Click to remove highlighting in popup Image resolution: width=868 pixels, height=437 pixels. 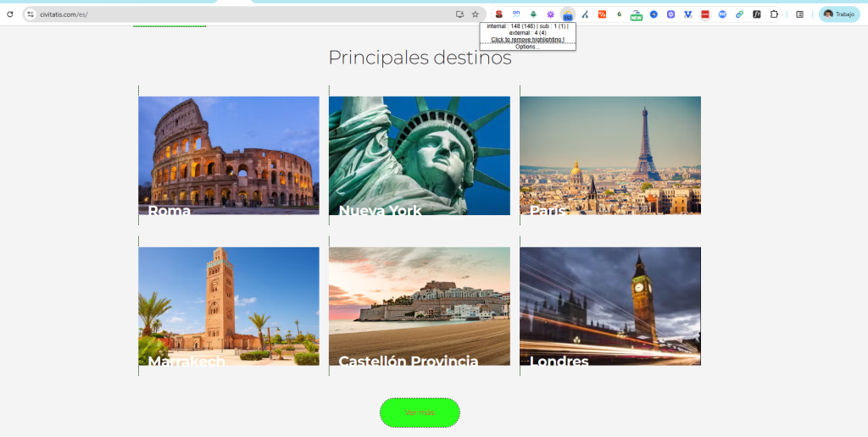tap(527, 40)
